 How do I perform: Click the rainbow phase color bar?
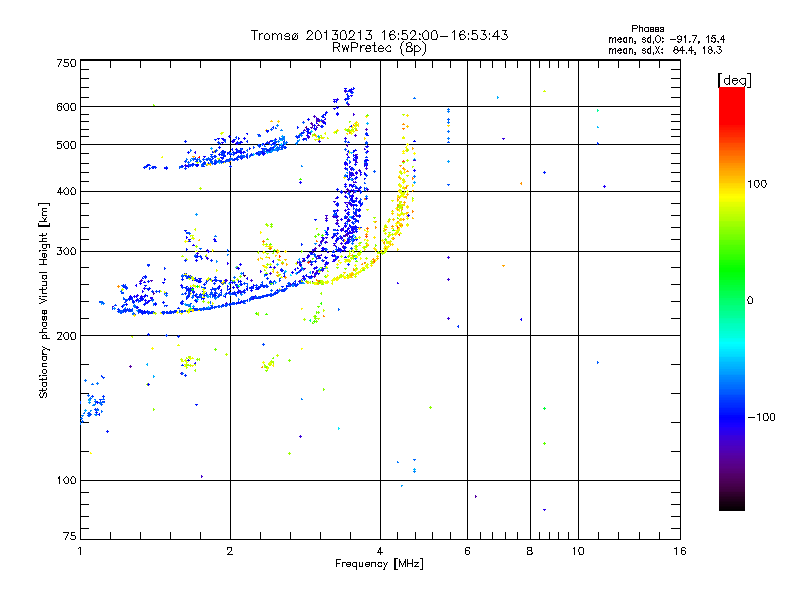pyautogui.click(x=732, y=299)
